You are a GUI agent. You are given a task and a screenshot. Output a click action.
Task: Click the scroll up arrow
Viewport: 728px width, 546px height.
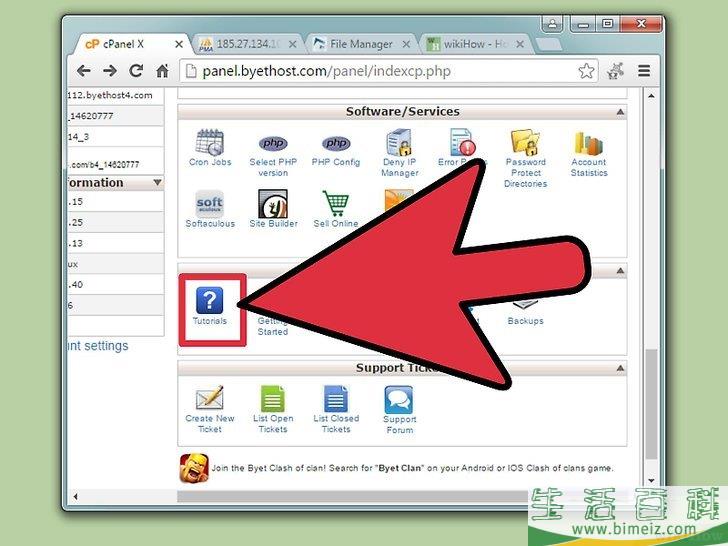point(651,96)
